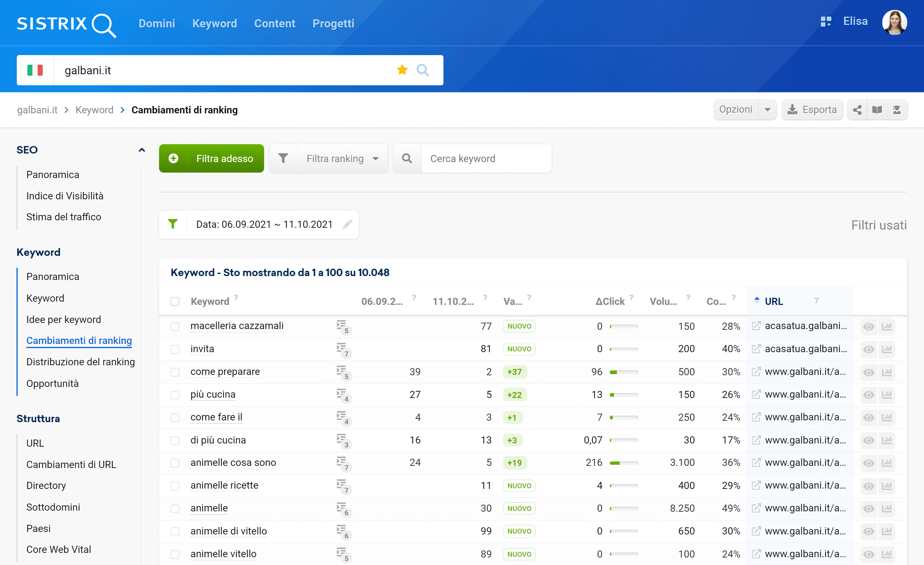This screenshot has height=565, width=924.
Task: Click the search icon beside Cerca keyword
Action: pyautogui.click(x=407, y=158)
